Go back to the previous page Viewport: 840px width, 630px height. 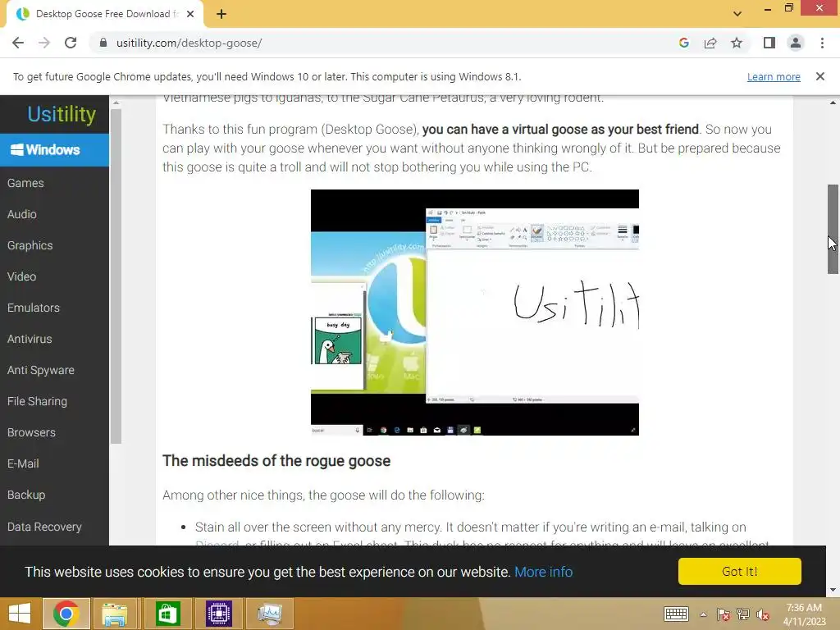coord(18,43)
